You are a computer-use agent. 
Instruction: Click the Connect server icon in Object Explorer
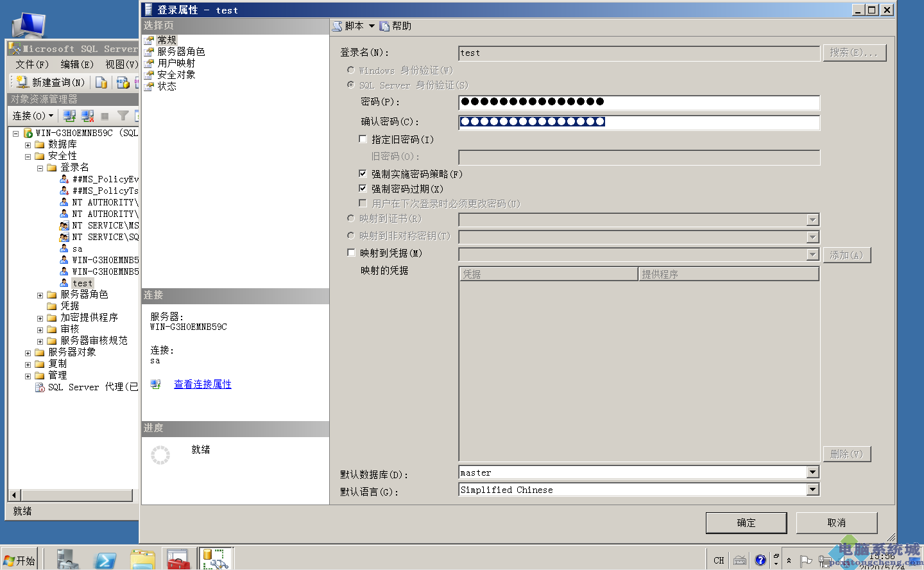(x=70, y=116)
